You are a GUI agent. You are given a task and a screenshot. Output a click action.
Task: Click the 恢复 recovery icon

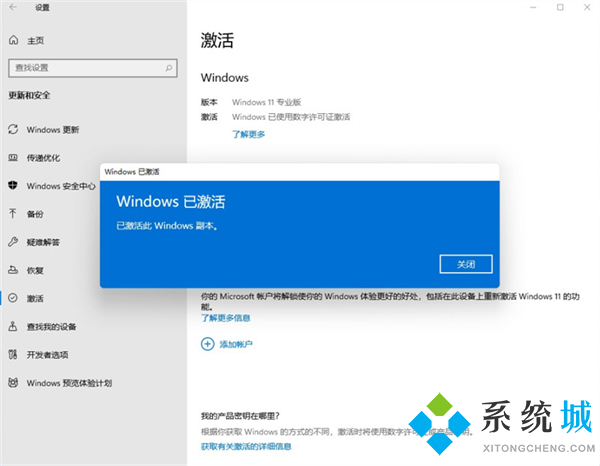coord(13,270)
